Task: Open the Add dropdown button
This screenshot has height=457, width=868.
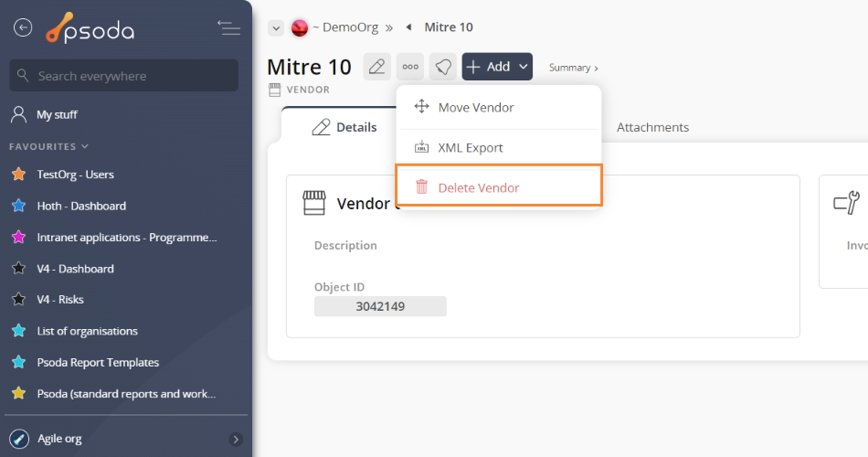Action: (x=497, y=67)
